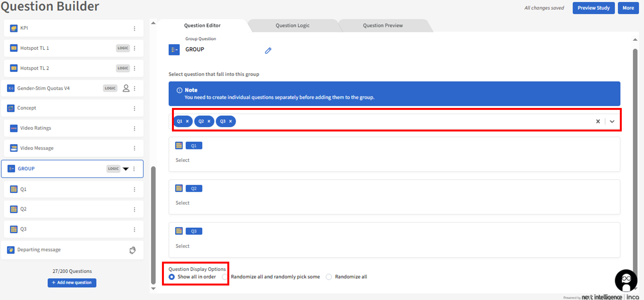This screenshot has width=644, height=300.
Task: Click the person icon on Gender-Stim Quotas V4
Action: click(126, 88)
